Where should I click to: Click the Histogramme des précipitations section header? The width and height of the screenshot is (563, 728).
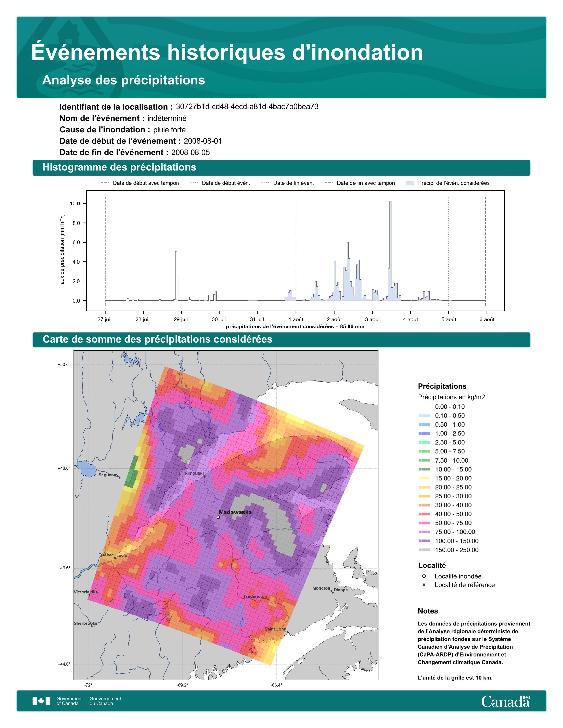pyautogui.click(x=281, y=168)
